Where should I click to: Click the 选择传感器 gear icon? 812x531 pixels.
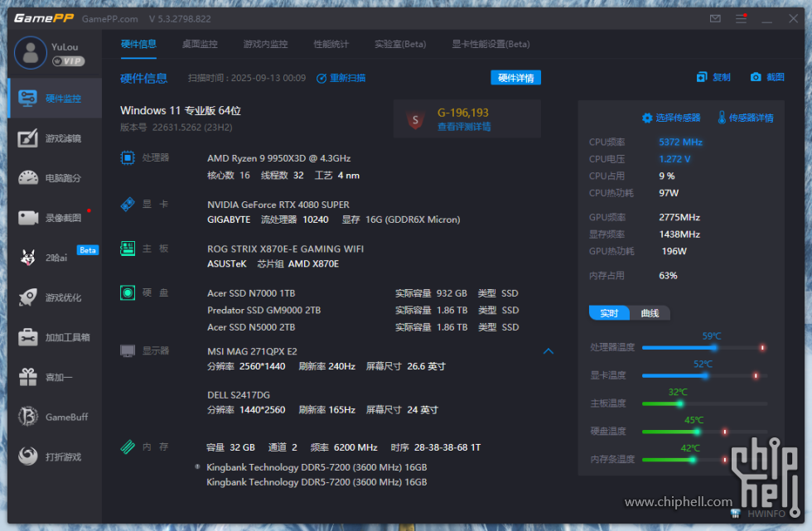tap(647, 118)
